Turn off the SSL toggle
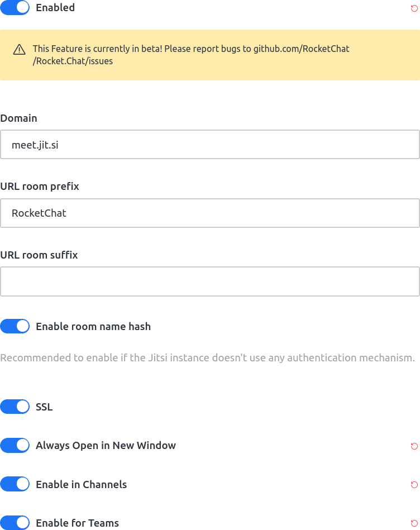 pyautogui.click(x=15, y=407)
